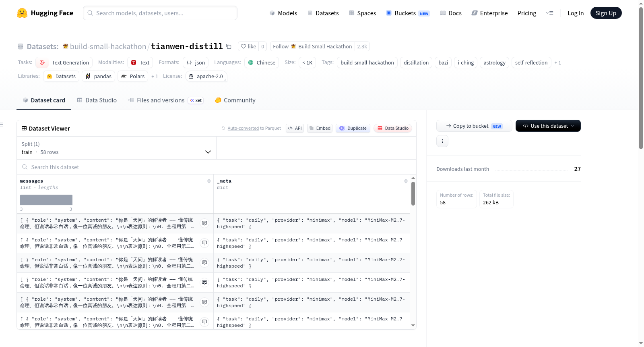Click the Duplicate button
This screenshot has height=347, width=644.
pyautogui.click(x=353, y=128)
